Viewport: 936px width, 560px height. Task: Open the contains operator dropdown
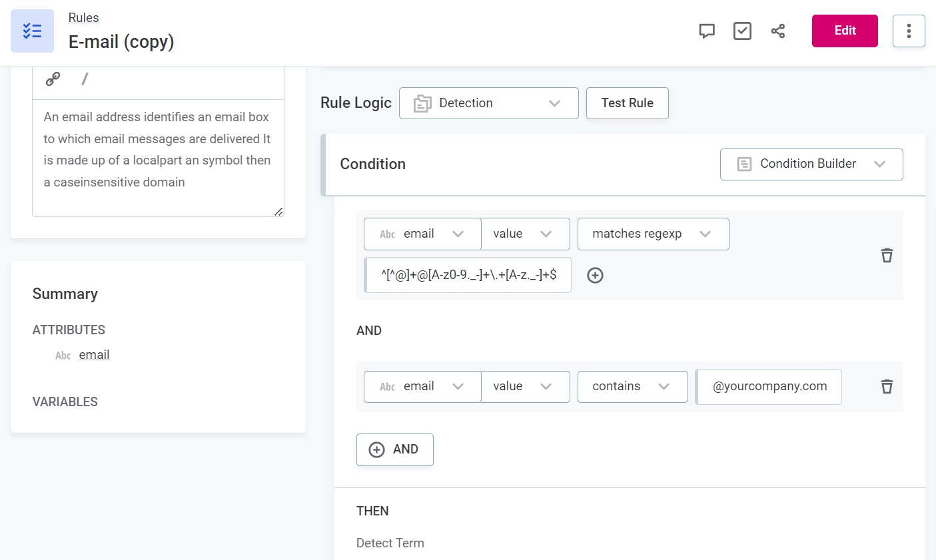click(x=632, y=387)
